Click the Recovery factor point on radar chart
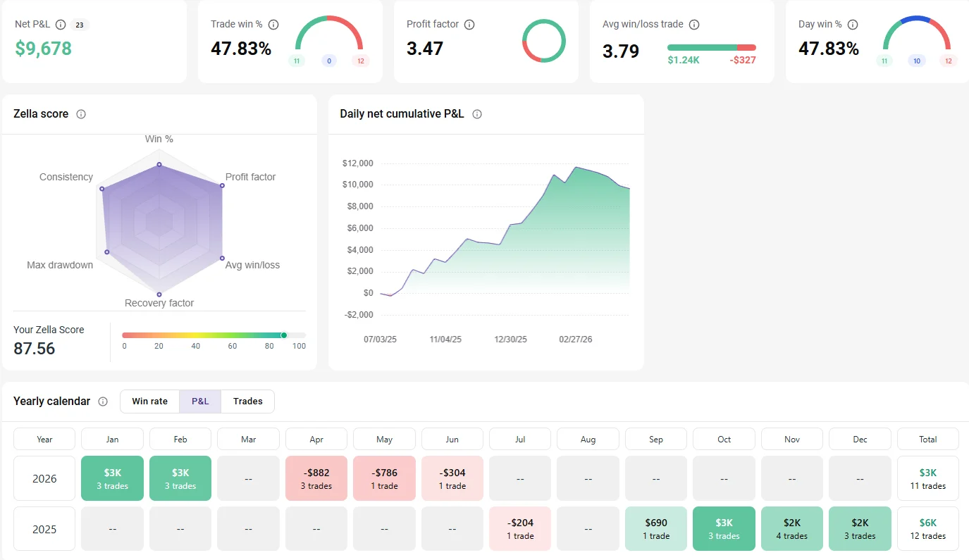The image size is (969, 560). coord(159,294)
